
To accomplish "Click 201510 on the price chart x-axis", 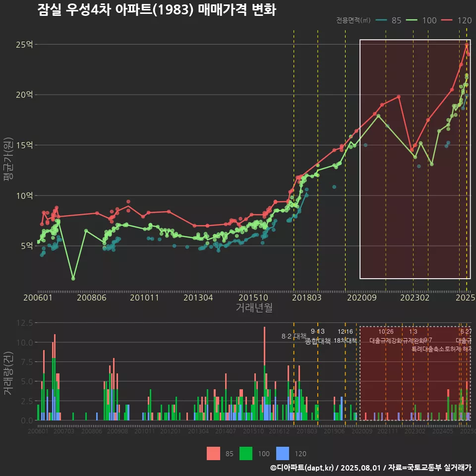I will 253,297.
